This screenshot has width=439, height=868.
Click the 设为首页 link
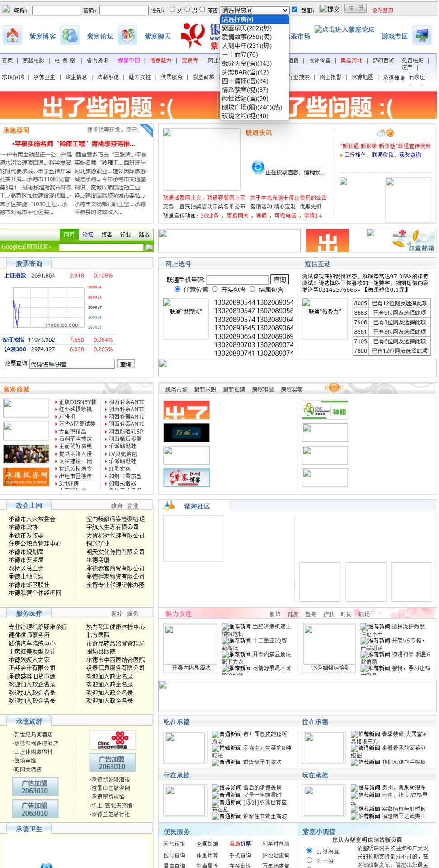[382, 10]
